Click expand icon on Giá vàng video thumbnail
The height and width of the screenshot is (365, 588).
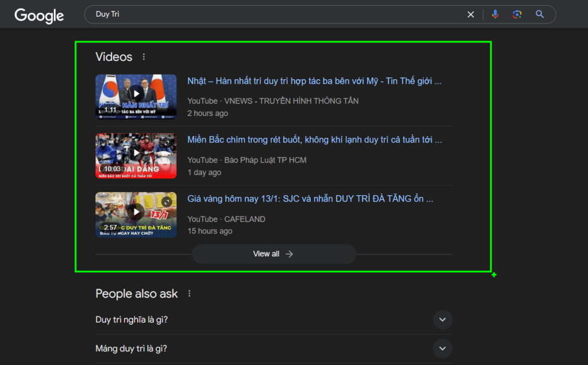[167, 202]
